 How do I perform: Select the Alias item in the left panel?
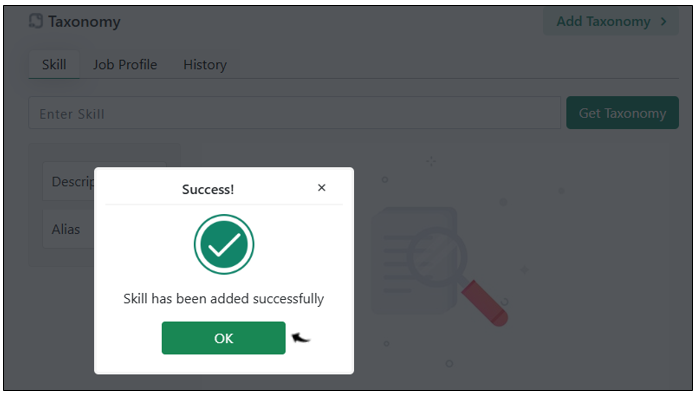click(x=69, y=229)
